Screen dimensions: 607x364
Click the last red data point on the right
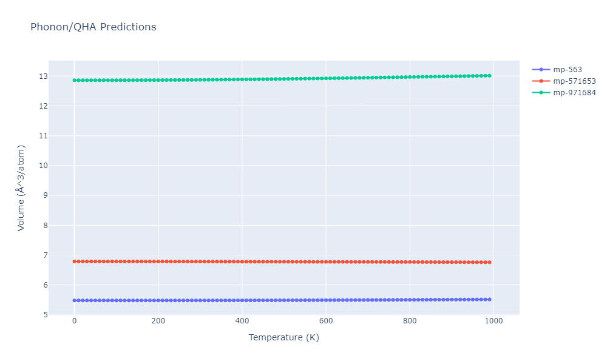pos(489,262)
